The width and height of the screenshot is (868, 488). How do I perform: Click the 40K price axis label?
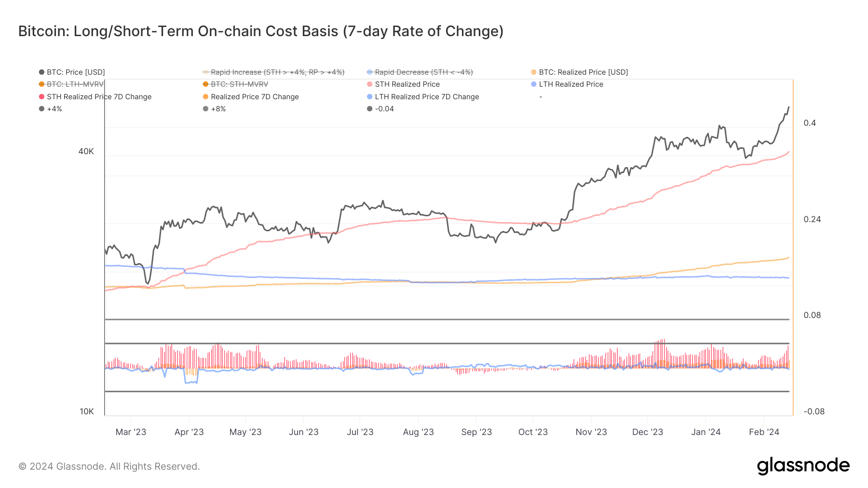86,151
